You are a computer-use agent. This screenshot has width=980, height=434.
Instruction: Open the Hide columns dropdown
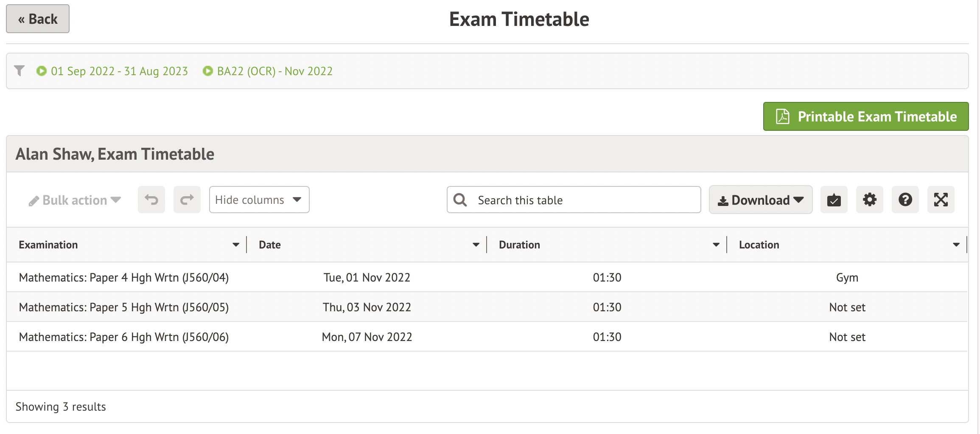[x=259, y=200]
